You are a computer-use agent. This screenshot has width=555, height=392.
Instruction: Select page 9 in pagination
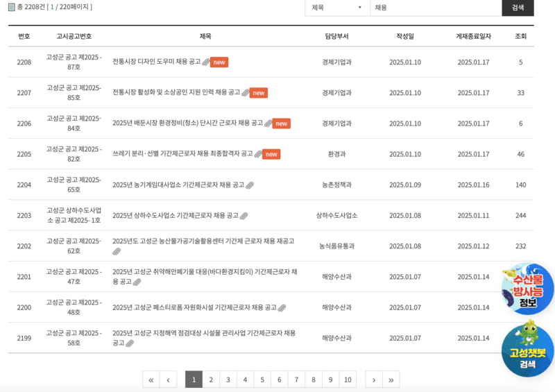coord(331,380)
